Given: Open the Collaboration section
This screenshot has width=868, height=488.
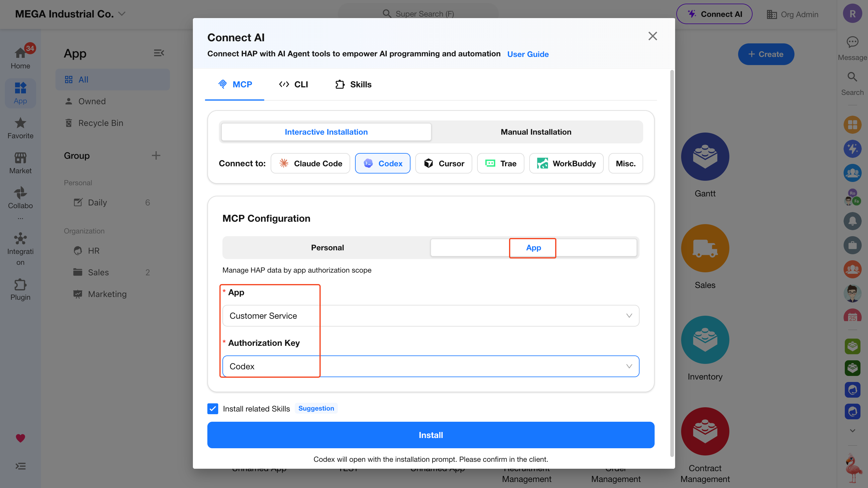Looking at the screenshot, I should [x=20, y=203].
